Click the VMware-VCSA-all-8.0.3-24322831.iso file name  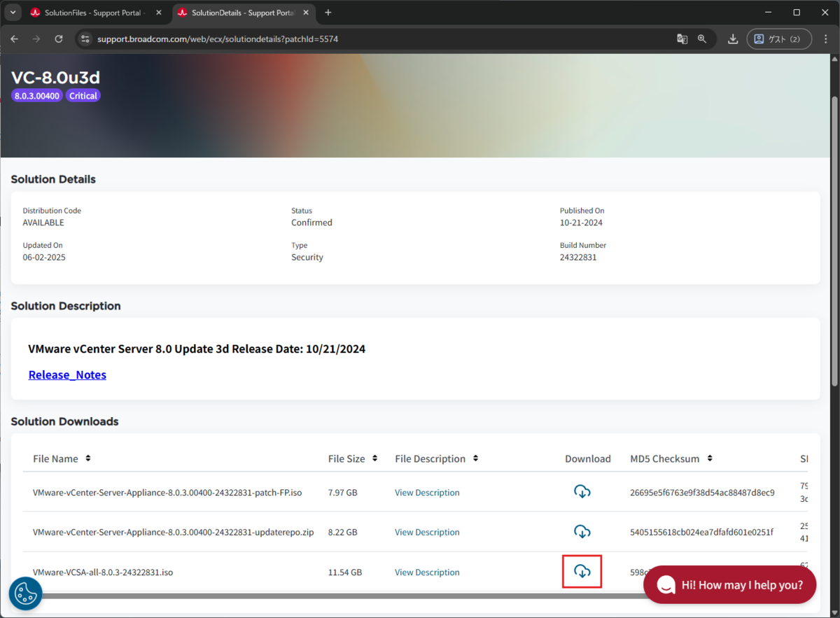coord(103,572)
